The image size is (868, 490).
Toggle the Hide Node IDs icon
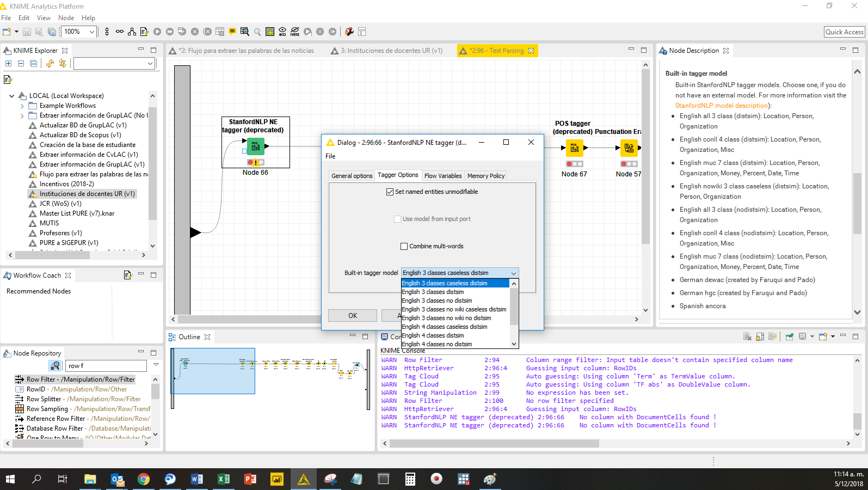click(x=282, y=32)
